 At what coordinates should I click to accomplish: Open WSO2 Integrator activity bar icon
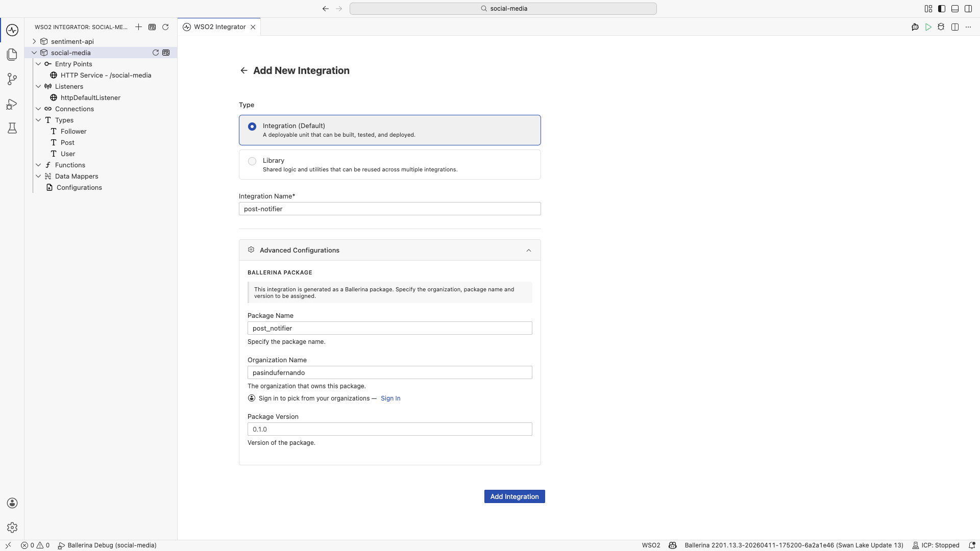point(12,30)
